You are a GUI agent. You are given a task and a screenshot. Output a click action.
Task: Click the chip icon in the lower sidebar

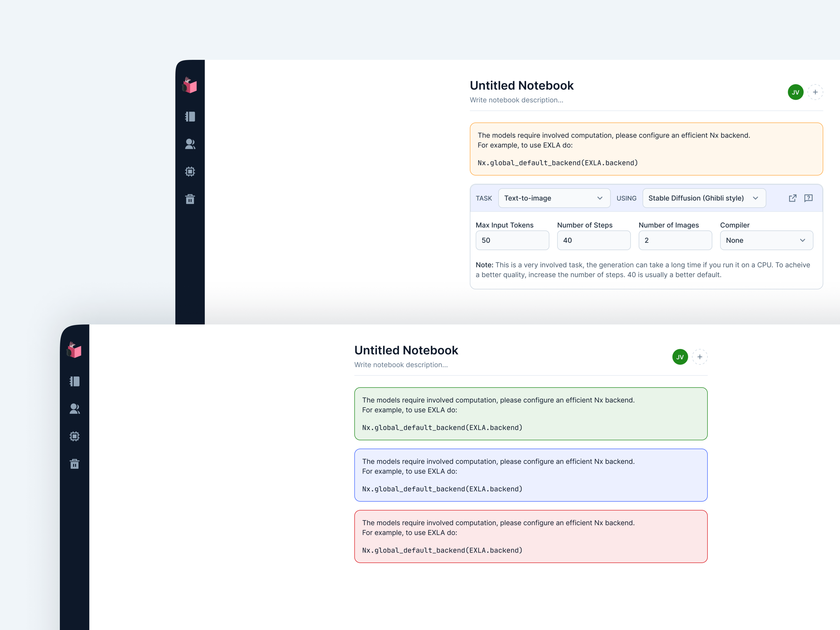click(x=75, y=436)
